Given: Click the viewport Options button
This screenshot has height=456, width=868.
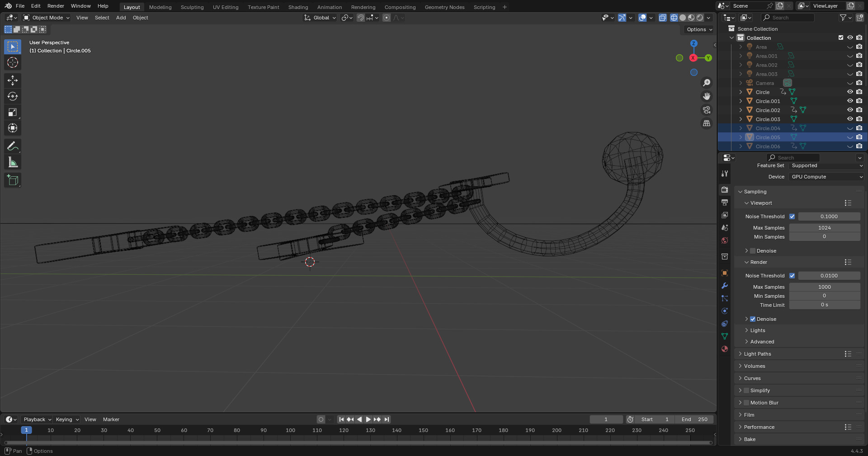Looking at the screenshot, I should (x=699, y=29).
